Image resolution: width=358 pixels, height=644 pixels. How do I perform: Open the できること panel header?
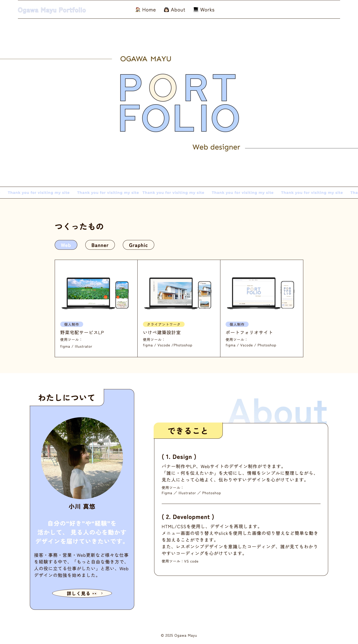coord(188,430)
